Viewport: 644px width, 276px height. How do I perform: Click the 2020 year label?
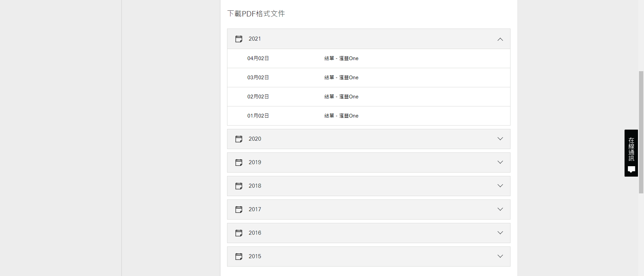255,139
